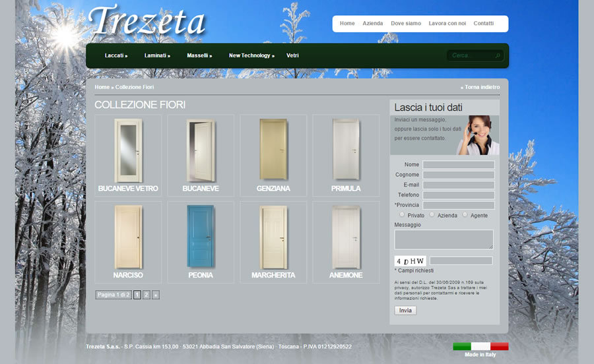Click the Trezeta logo
The image size is (594, 364).
pos(147,21)
